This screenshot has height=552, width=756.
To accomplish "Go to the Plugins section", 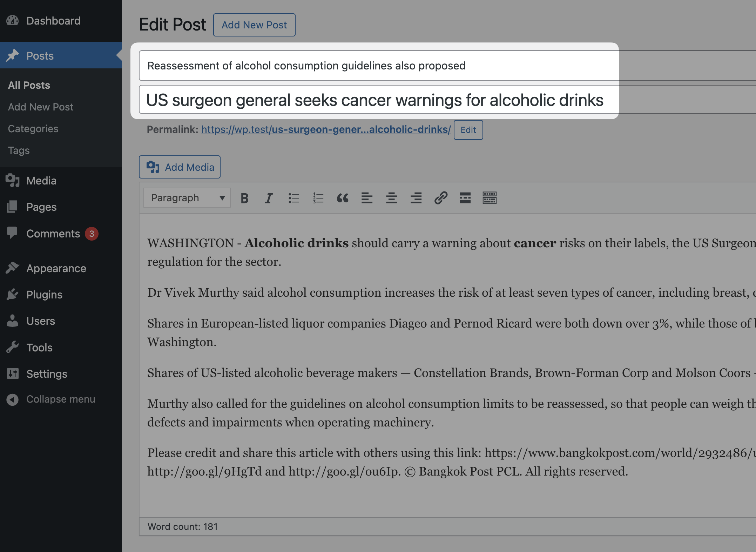I will 44,295.
